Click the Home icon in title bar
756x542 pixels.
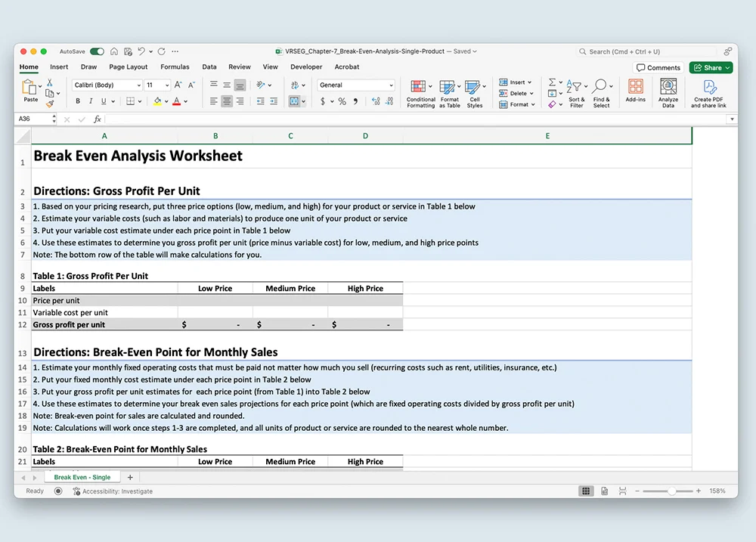tap(114, 51)
